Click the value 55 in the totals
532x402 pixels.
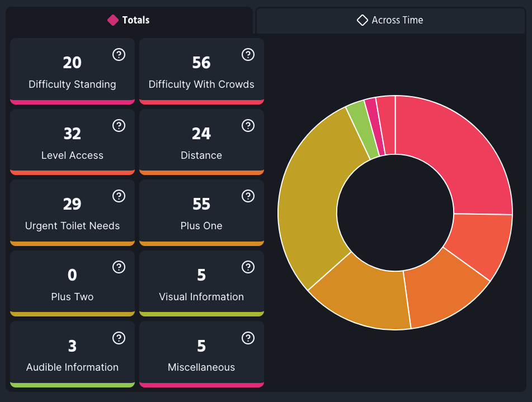[201, 204]
